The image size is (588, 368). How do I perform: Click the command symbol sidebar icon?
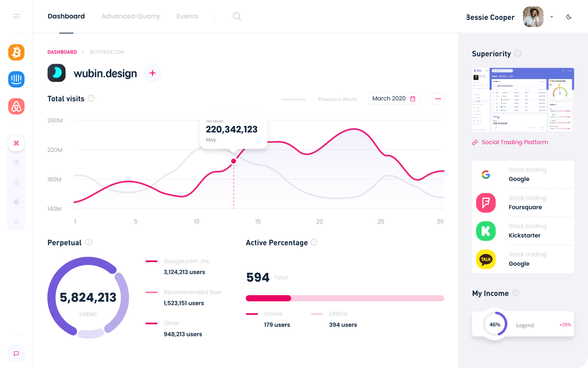[x=16, y=143]
